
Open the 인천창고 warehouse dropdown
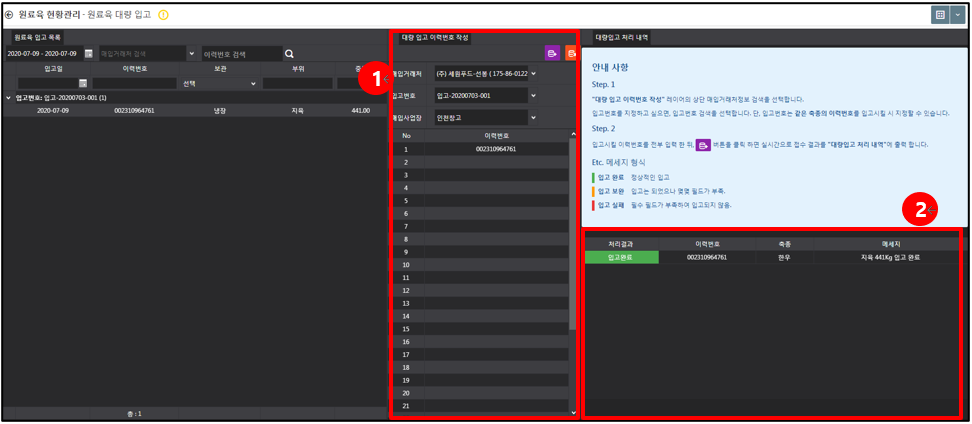(485, 118)
